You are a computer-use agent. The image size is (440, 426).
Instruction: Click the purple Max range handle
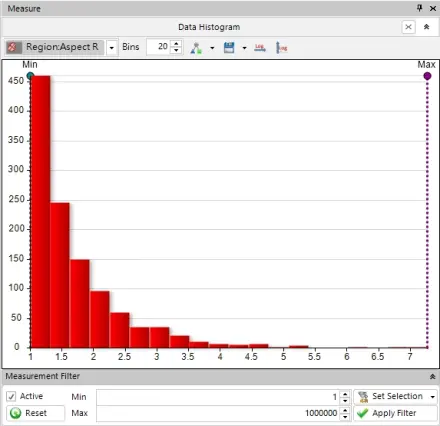(x=427, y=76)
